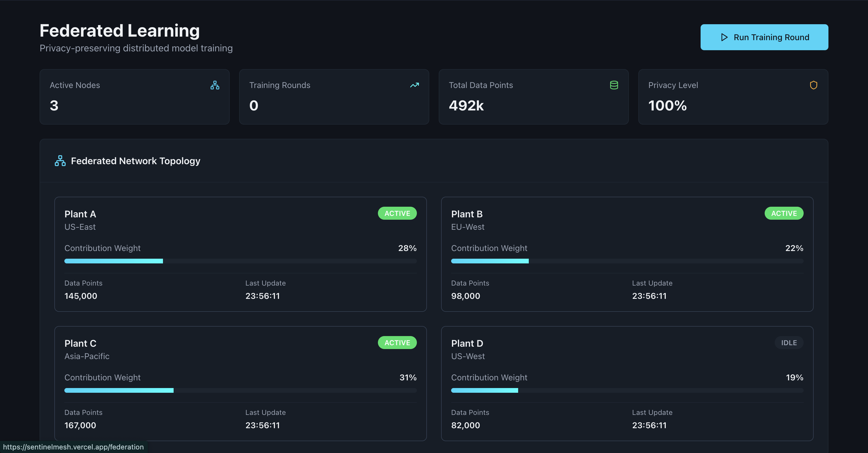Image resolution: width=868 pixels, height=453 pixels.
Task: Click Plant C's 167,000 data points value
Action: (80, 425)
